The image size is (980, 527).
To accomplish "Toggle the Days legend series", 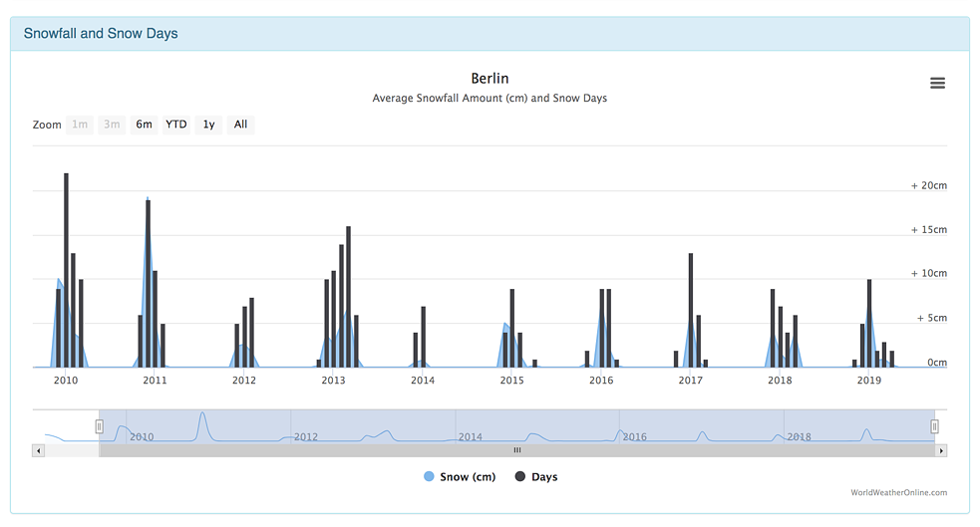I will coord(536,477).
